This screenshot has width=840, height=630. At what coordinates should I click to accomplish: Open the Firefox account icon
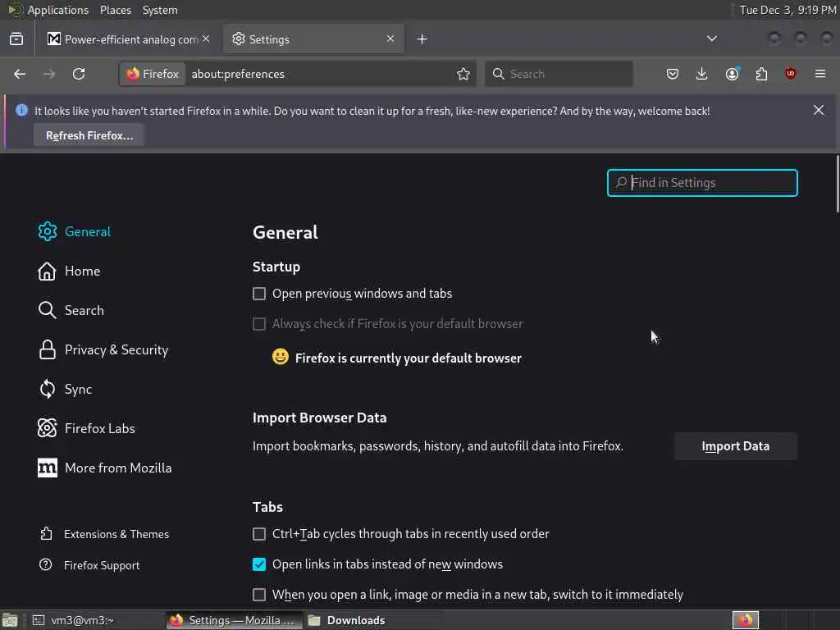(x=732, y=74)
